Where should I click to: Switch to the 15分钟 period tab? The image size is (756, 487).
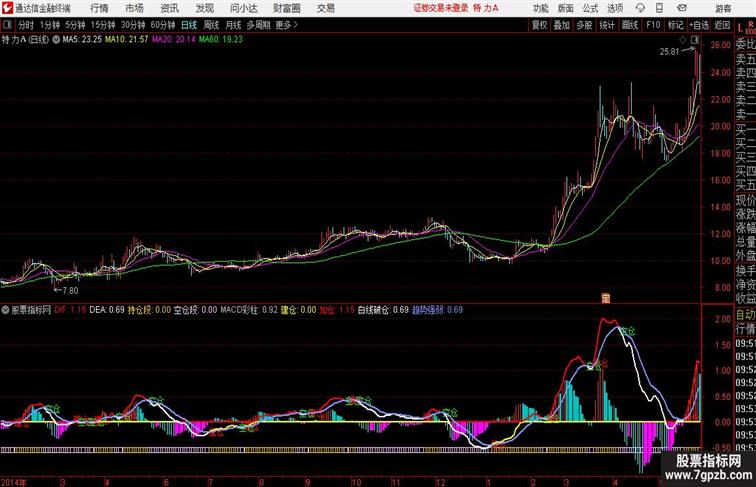click(103, 25)
